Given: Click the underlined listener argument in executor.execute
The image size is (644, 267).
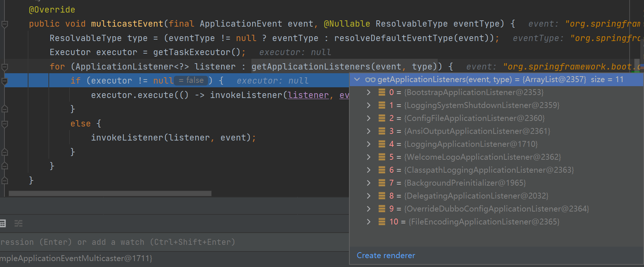Looking at the screenshot, I should (308, 95).
